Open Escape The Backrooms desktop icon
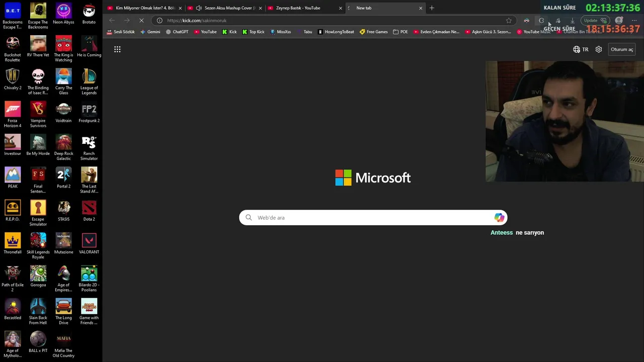 coord(38,16)
